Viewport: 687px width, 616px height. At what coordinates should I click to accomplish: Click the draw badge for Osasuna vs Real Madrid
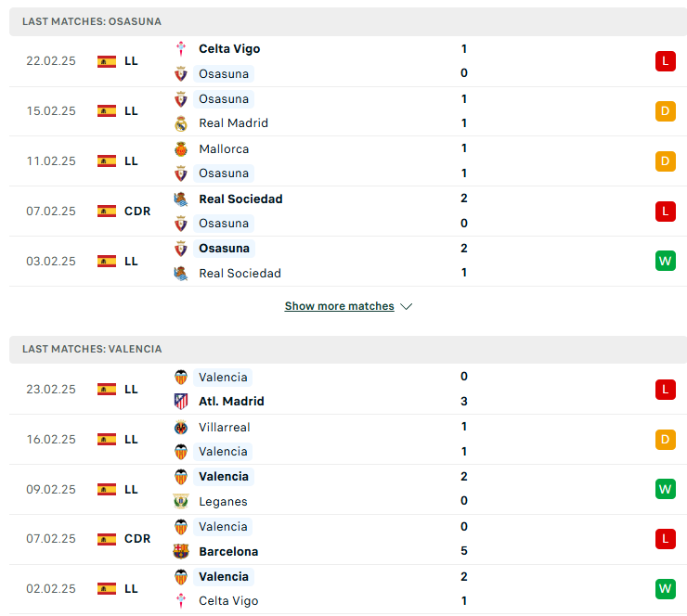click(665, 111)
